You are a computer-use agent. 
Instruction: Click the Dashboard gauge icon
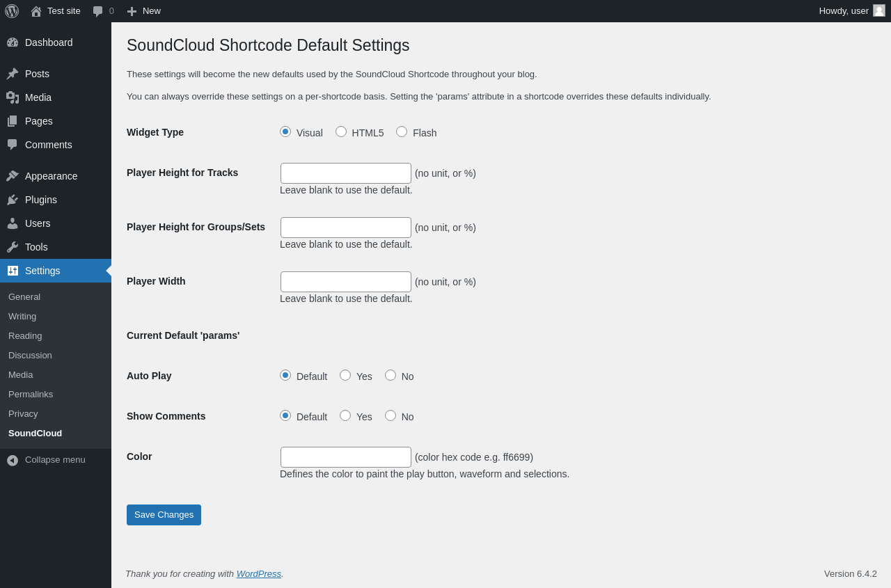[x=13, y=42]
